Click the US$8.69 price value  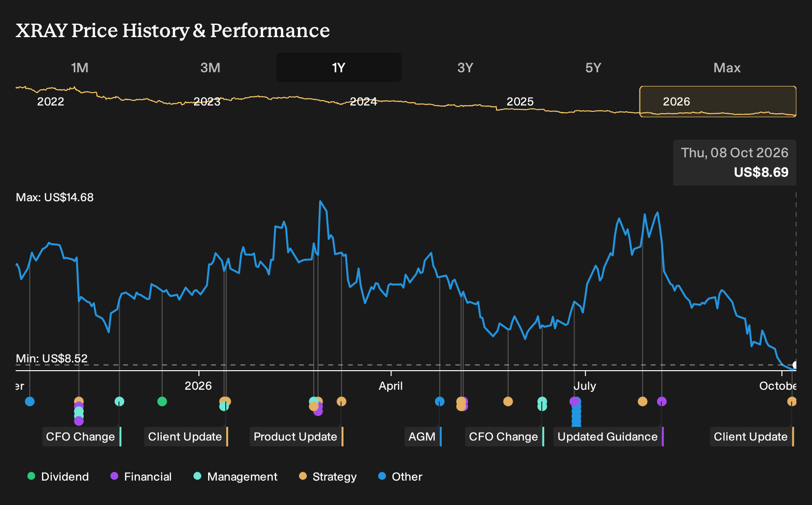pyautogui.click(x=761, y=172)
